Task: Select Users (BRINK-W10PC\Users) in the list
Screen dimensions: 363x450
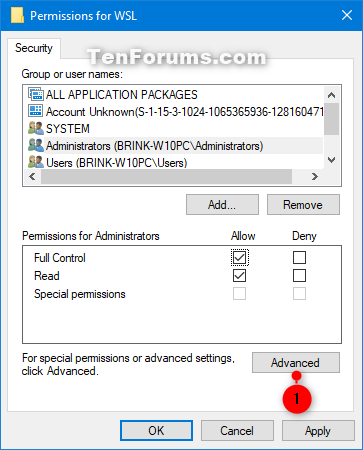Action: coord(116,162)
